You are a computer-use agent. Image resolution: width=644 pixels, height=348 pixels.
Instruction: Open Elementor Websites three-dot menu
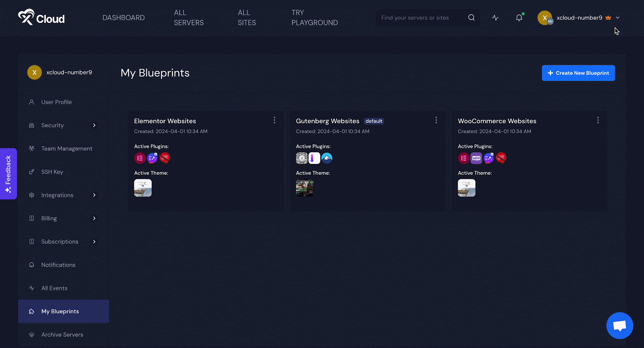point(275,120)
